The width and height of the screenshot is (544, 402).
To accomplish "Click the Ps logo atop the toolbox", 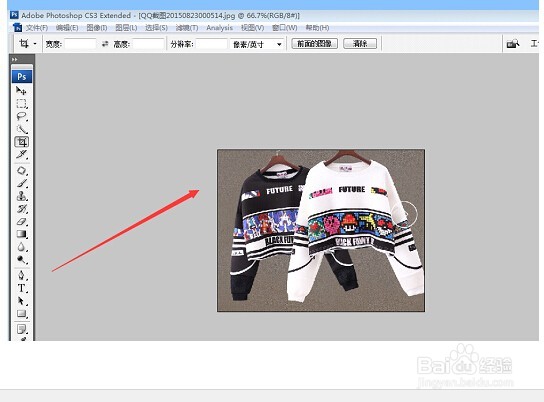I will (22, 76).
